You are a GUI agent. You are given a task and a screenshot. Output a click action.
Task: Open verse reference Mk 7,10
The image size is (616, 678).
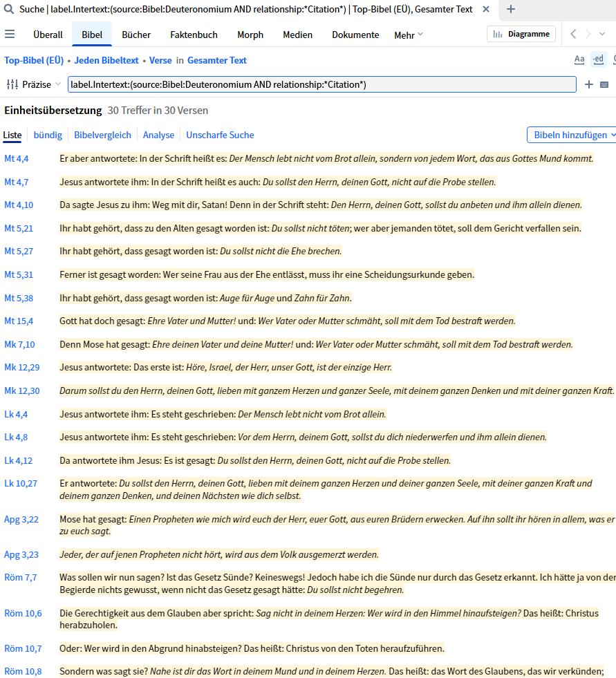click(19, 344)
